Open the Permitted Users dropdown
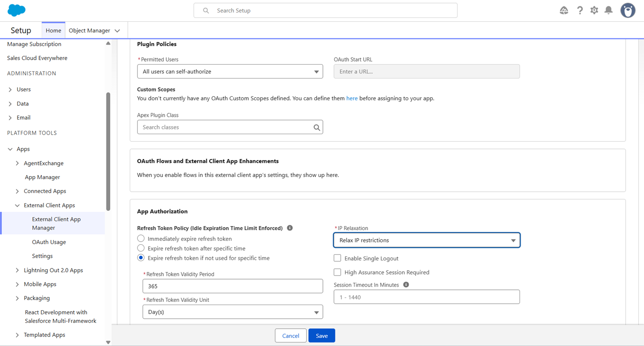This screenshot has height=346, width=644. coord(230,71)
